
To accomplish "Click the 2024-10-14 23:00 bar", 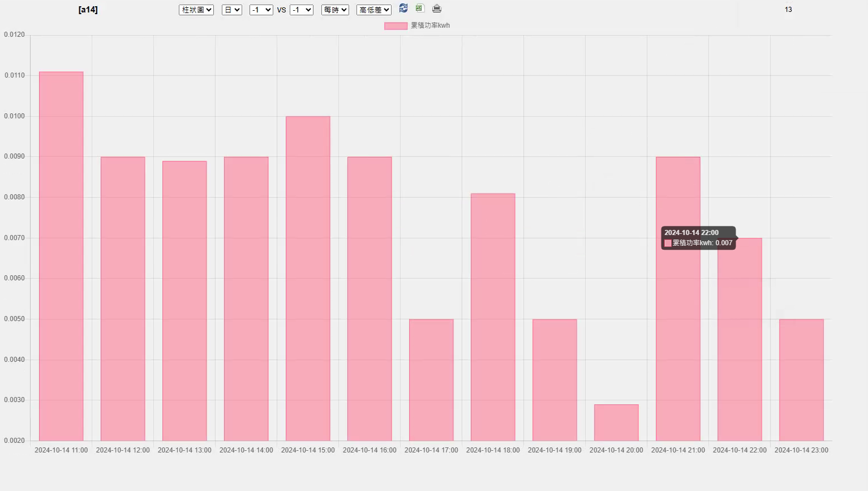I will click(x=801, y=379).
